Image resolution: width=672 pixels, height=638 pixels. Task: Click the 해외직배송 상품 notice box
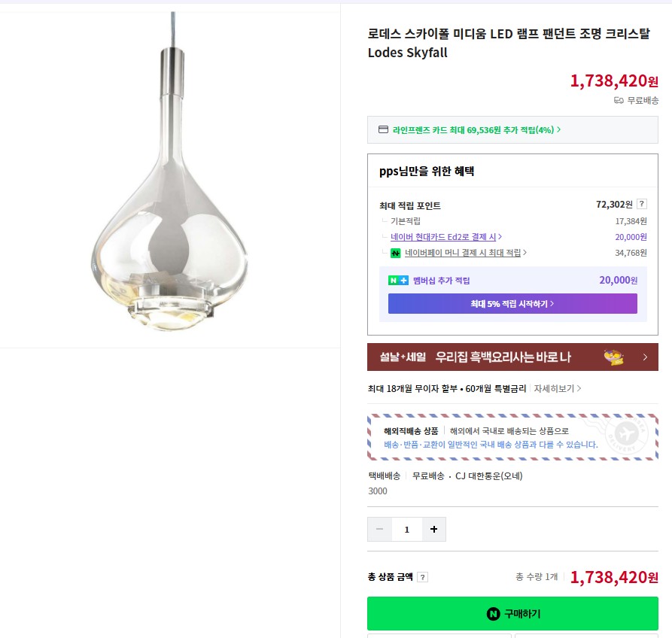[512, 437]
